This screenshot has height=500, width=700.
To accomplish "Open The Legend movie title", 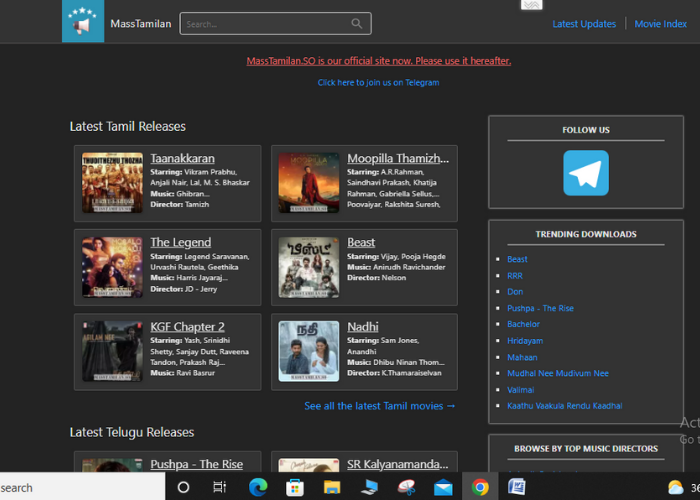I will coord(180,242).
